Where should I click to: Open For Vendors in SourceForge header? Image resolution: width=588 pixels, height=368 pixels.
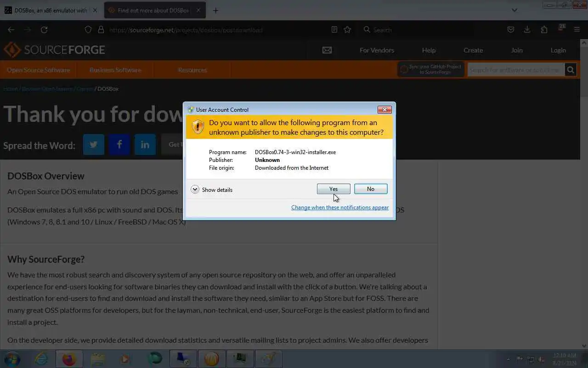click(x=377, y=50)
